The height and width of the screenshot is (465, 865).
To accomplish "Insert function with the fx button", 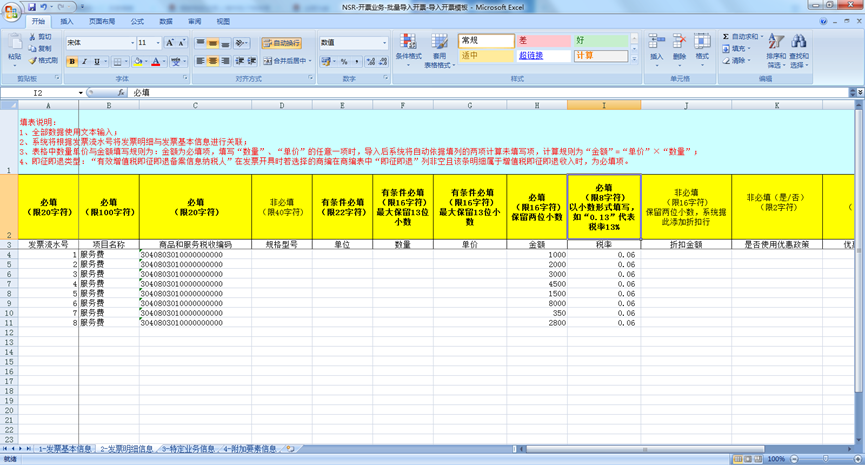I will (121, 93).
